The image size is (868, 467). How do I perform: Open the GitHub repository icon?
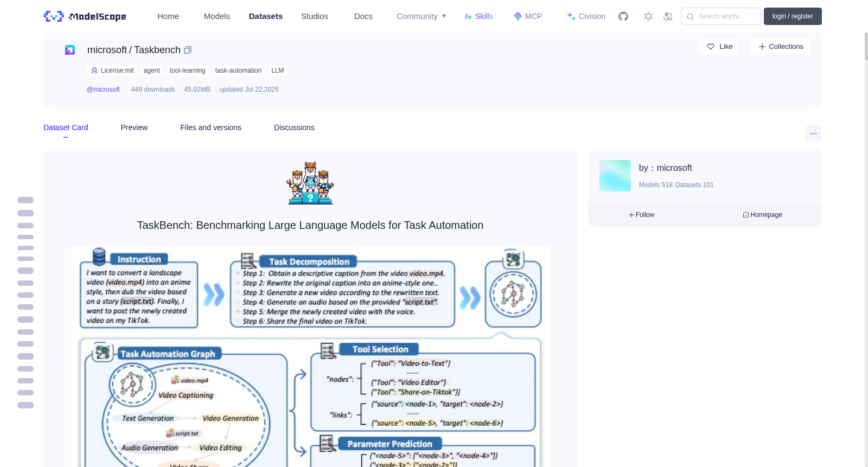point(623,16)
